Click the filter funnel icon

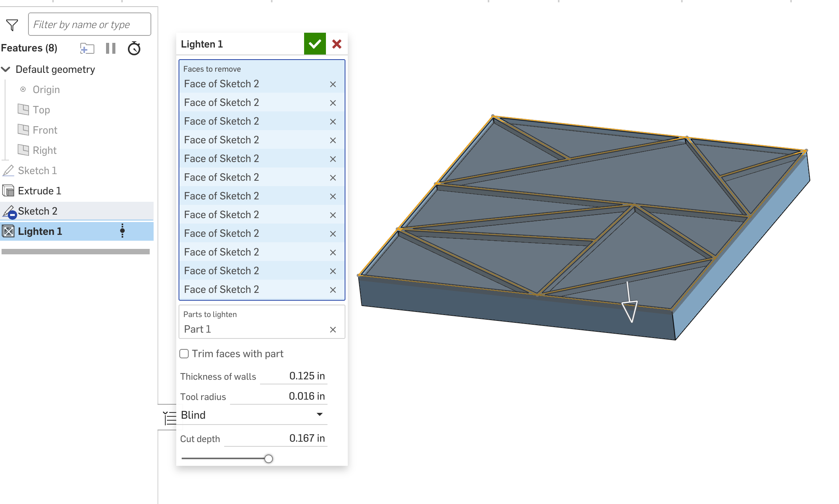12,25
